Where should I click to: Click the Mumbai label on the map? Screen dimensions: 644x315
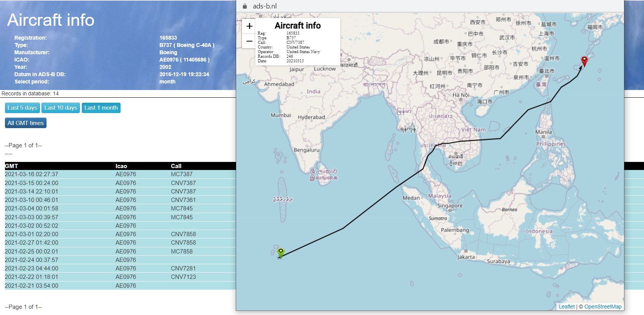coord(281,115)
